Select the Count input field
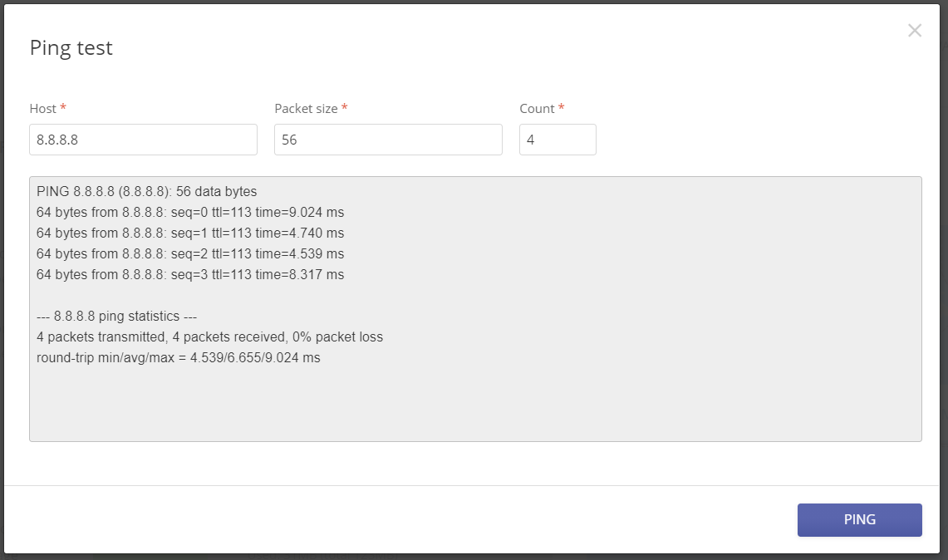Screen dimensions: 948x560 (557, 139)
